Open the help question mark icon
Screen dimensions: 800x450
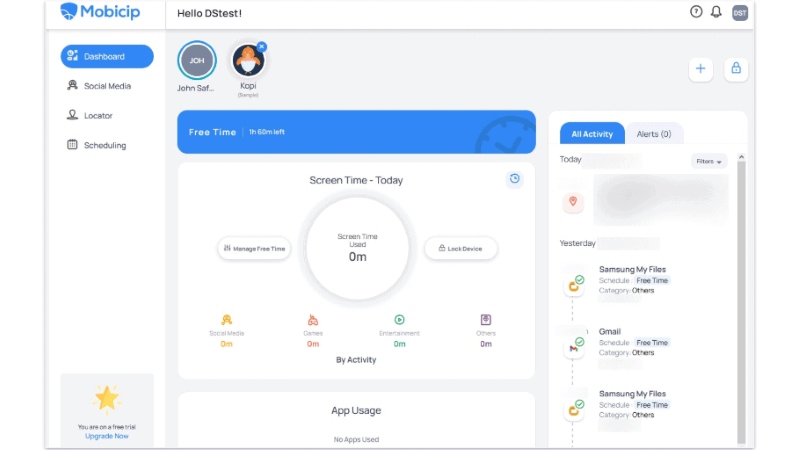[696, 12]
